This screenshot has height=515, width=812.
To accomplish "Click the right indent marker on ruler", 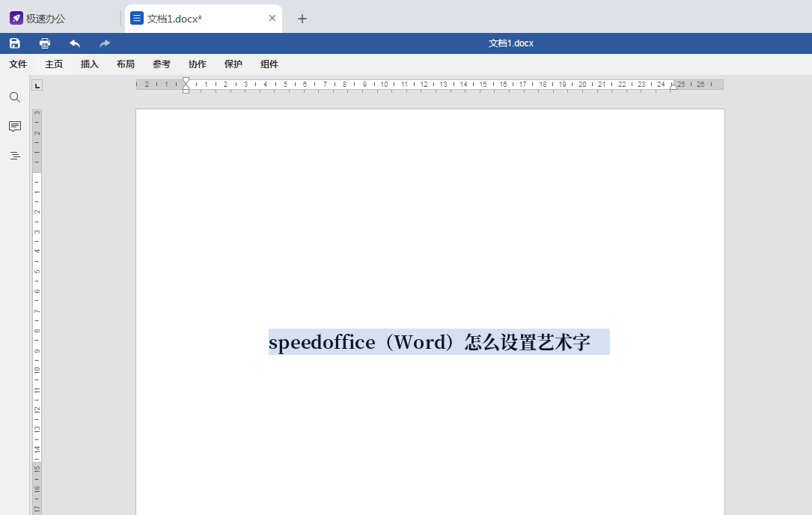I will 674,88.
